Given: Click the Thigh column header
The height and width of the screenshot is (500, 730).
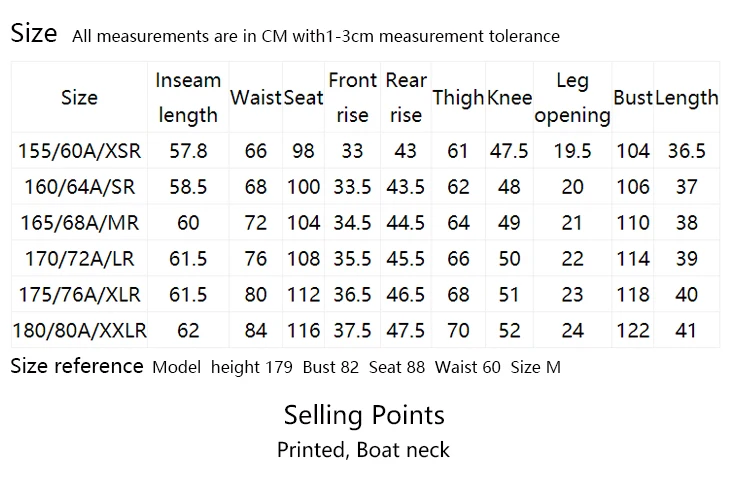Looking at the screenshot, I should point(458,98).
